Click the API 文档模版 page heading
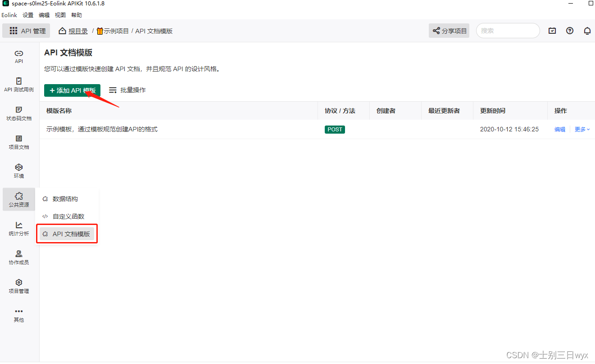This screenshot has width=595, height=364. (x=68, y=53)
